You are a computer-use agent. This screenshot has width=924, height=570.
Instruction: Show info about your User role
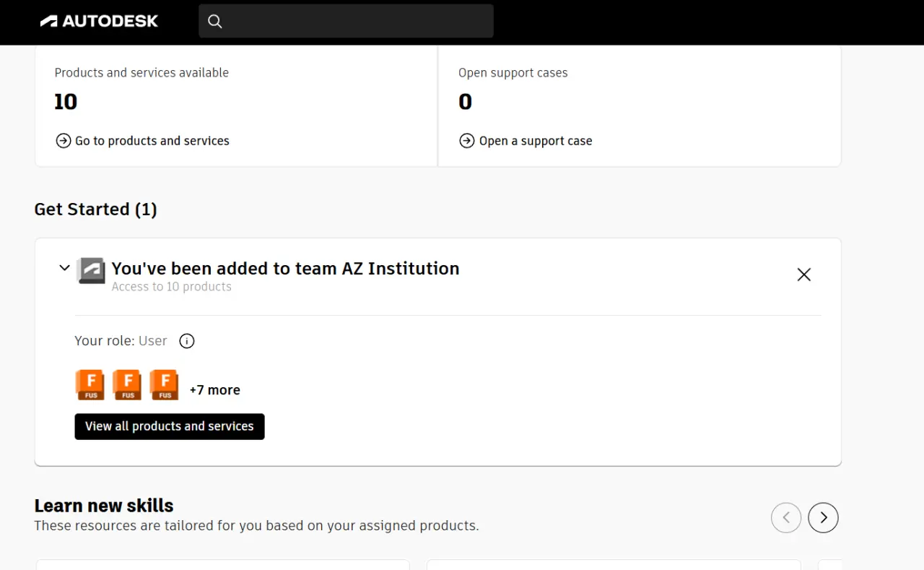(187, 341)
